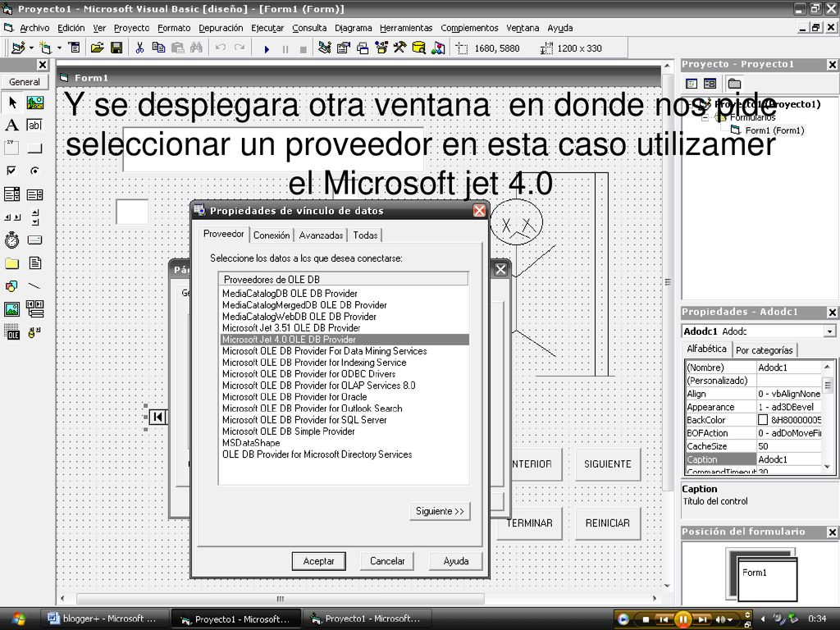Open the Depuración menu

[221, 28]
